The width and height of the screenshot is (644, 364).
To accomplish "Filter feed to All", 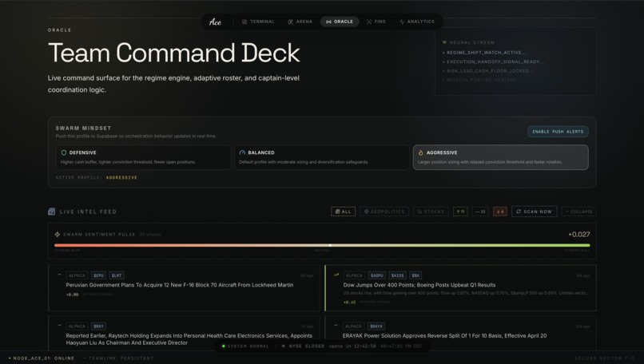I will (x=344, y=212).
